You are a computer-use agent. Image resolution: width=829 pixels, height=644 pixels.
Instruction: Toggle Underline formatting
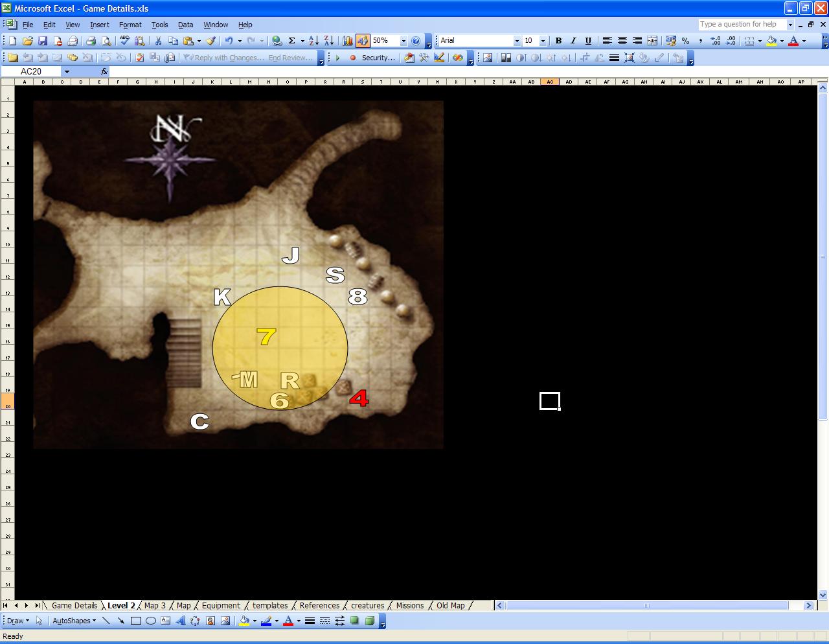pyautogui.click(x=588, y=41)
